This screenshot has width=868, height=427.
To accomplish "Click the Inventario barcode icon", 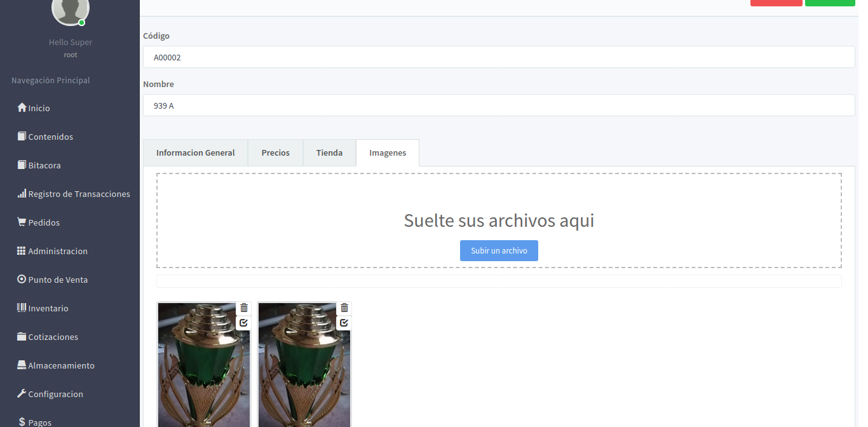I will [x=22, y=308].
